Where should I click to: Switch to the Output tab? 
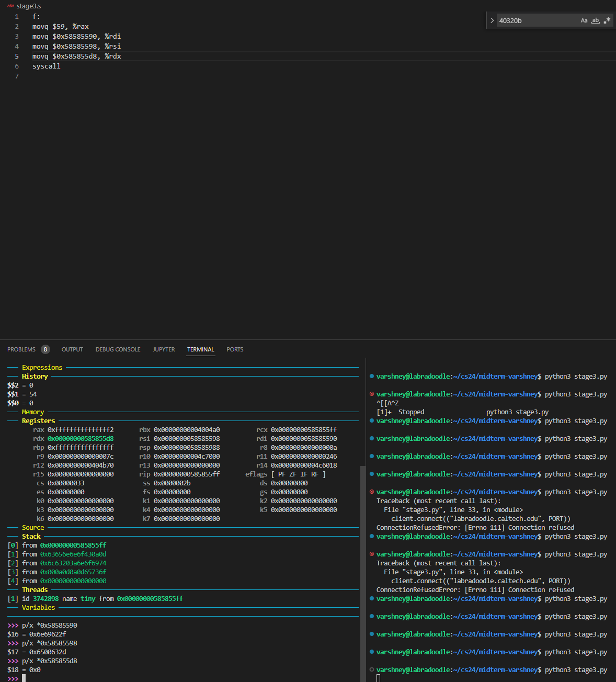tap(72, 349)
